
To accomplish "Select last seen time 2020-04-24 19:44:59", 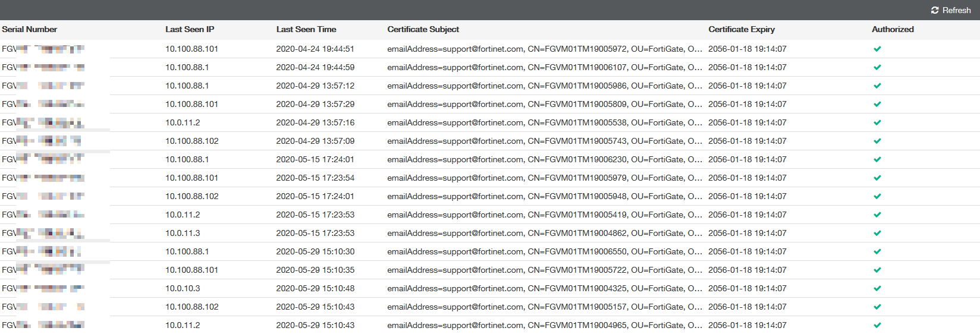I will coord(315,67).
